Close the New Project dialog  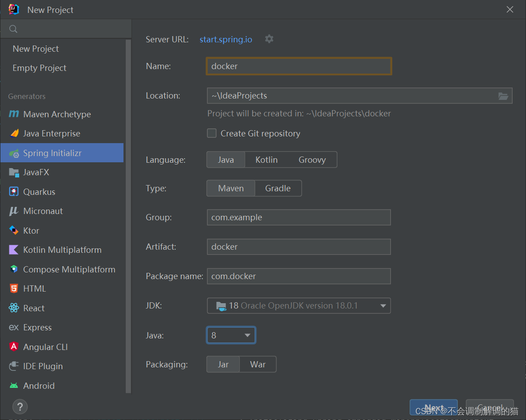[x=510, y=9]
